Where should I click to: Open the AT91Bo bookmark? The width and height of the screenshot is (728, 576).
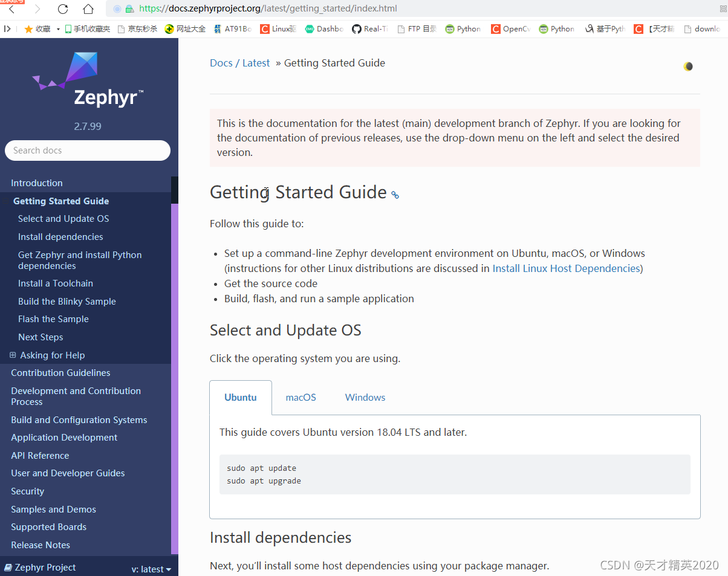coord(232,28)
